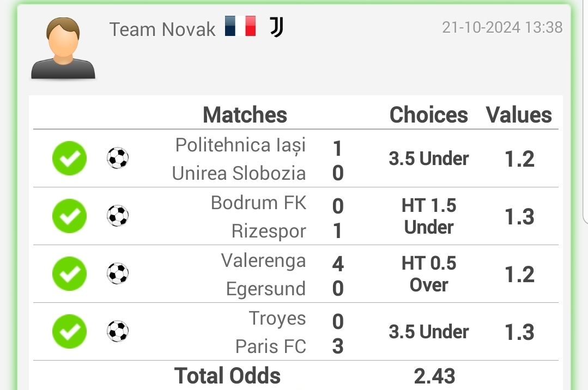
Task: Select the soccer ball beside Valerenga
Action: tap(118, 273)
